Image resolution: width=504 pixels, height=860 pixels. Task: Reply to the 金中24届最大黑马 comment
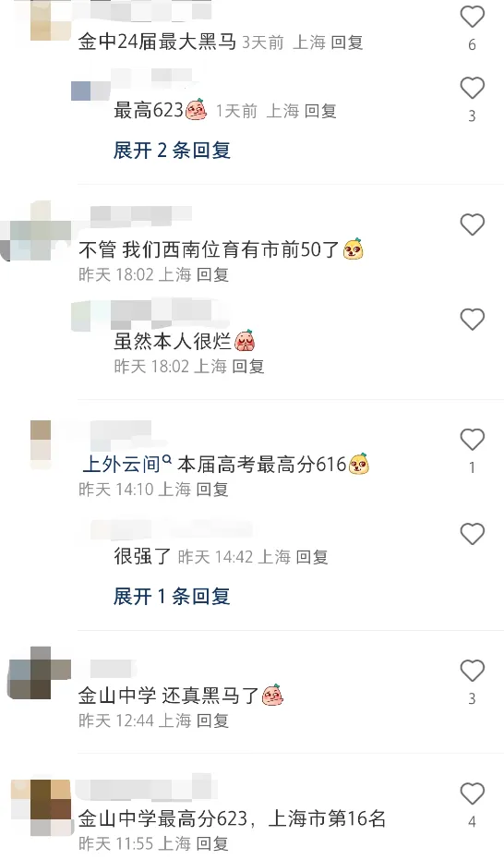347,42
